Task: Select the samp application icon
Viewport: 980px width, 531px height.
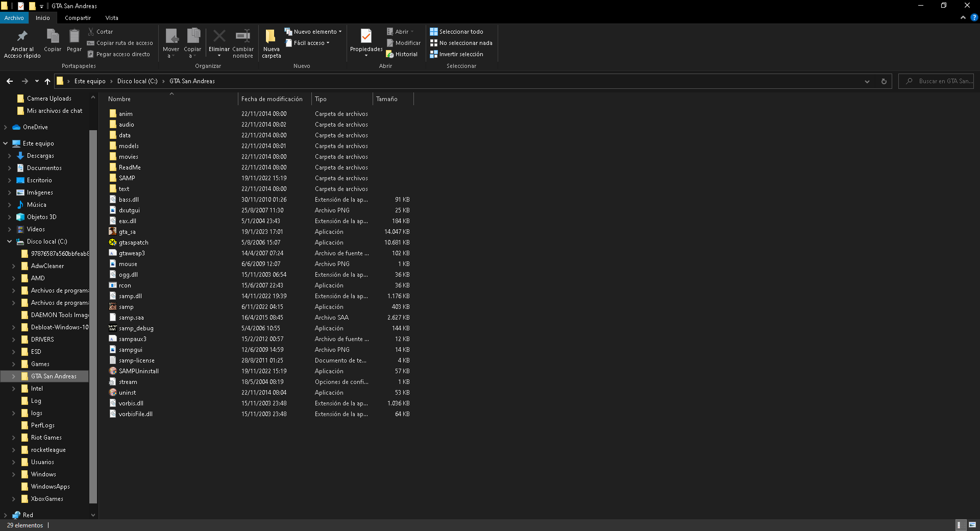Action: (x=113, y=307)
